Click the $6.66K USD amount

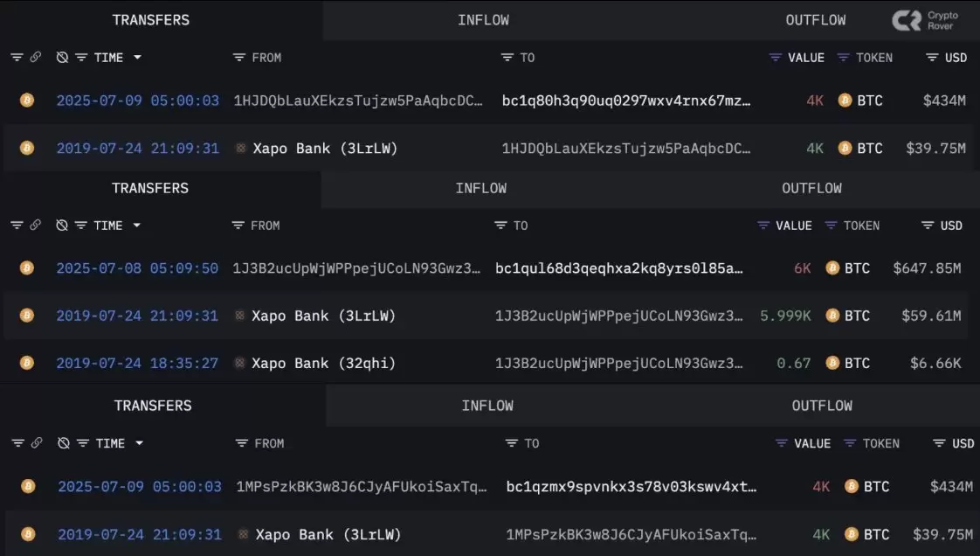point(935,364)
